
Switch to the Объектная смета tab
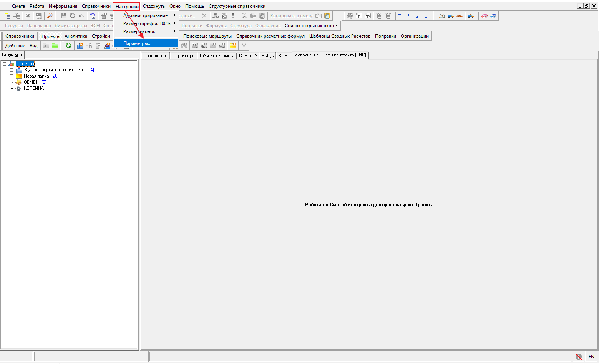[217, 56]
